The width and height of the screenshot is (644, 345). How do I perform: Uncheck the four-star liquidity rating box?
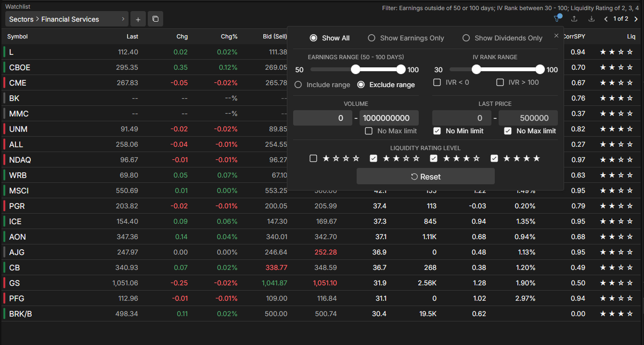[494, 158]
